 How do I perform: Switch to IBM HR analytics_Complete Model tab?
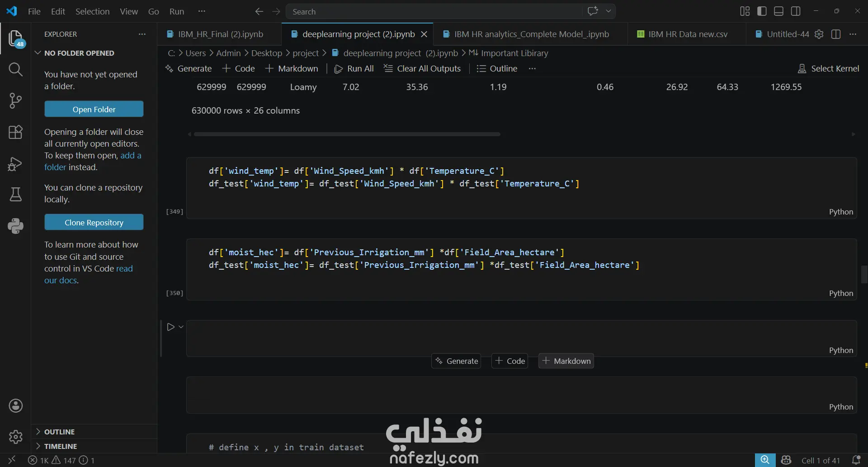[x=531, y=34]
